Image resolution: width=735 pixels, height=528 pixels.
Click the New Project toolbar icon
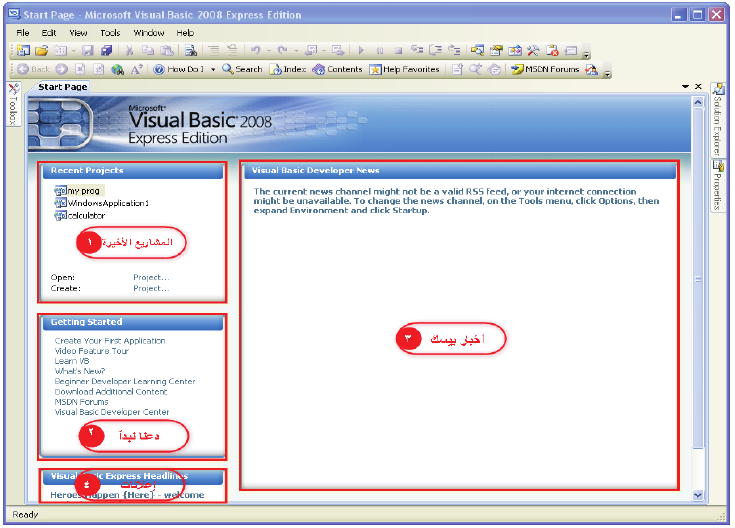coord(23,50)
